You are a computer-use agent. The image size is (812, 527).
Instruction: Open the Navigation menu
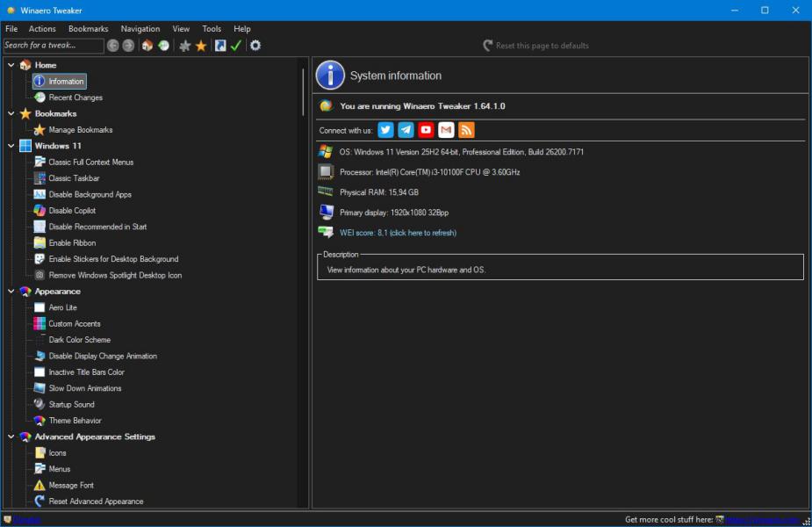(140, 29)
